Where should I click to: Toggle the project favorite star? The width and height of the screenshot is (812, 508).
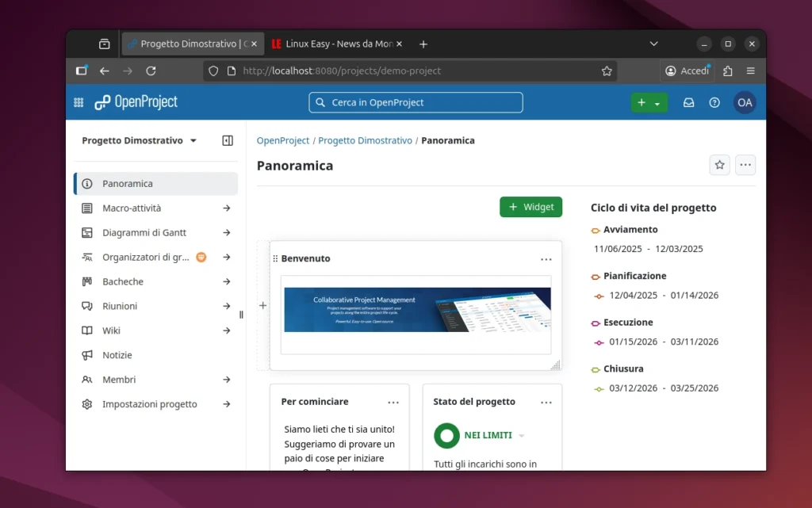[x=719, y=165]
